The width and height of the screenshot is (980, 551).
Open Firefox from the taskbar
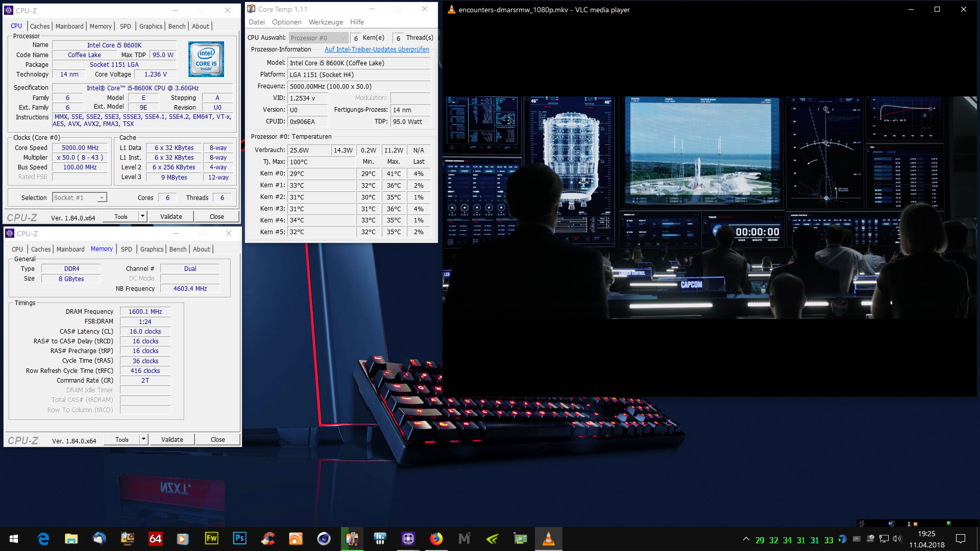pyautogui.click(x=436, y=539)
